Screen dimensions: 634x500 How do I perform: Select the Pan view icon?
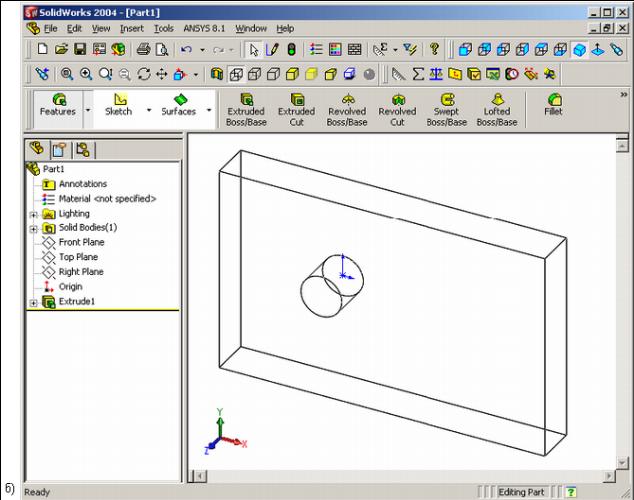point(162,74)
